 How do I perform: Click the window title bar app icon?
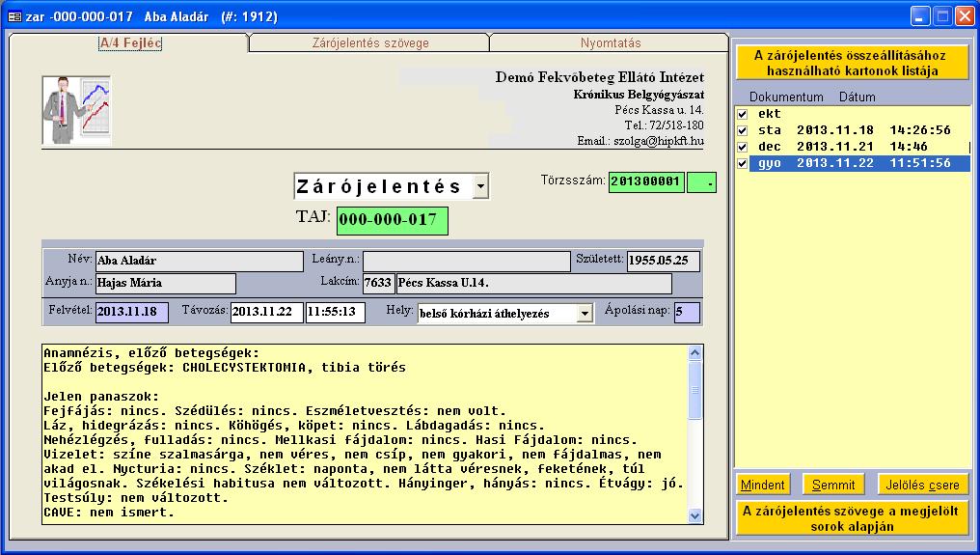pyautogui.click(x=14, y=15)
